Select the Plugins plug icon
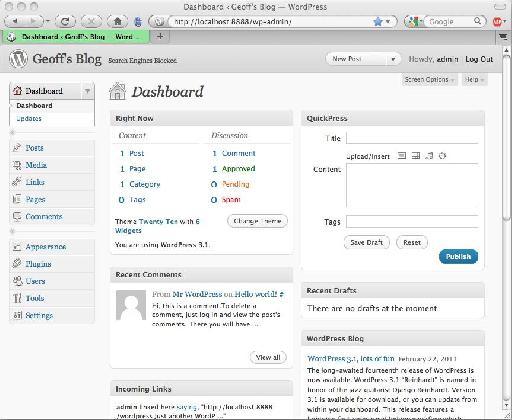512x420 pixels. pos(17,264)
